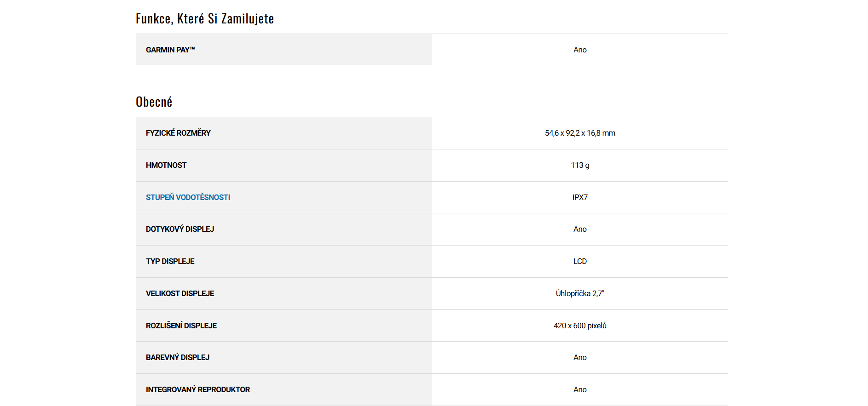868x406 pixels.
Task: Select the Ano value for Dotykový displej
Action: [x=580, y=229]
